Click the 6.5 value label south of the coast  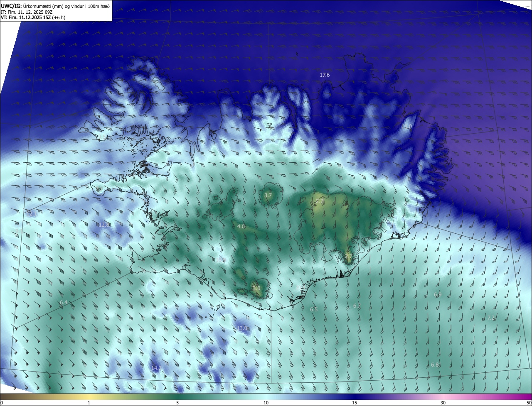tap(314, 310)
